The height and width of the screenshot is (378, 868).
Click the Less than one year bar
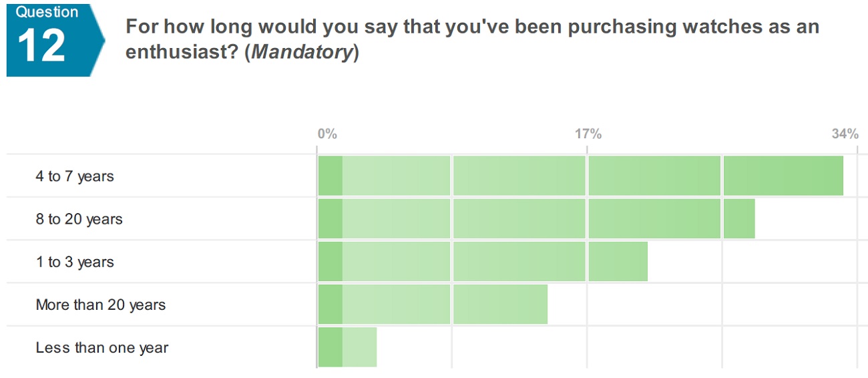pos(347,347)
